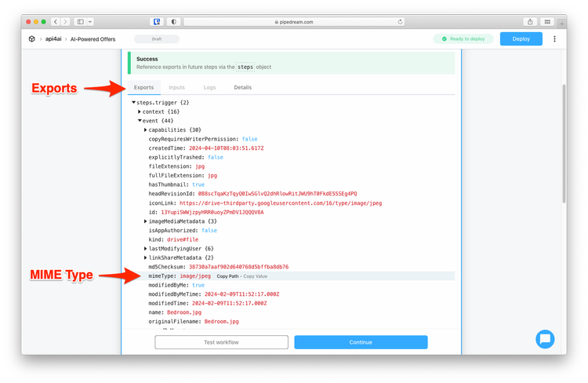The image size is (588, 383).
Task: Click the Pipedream cube home icon
Action: [32, 38]
